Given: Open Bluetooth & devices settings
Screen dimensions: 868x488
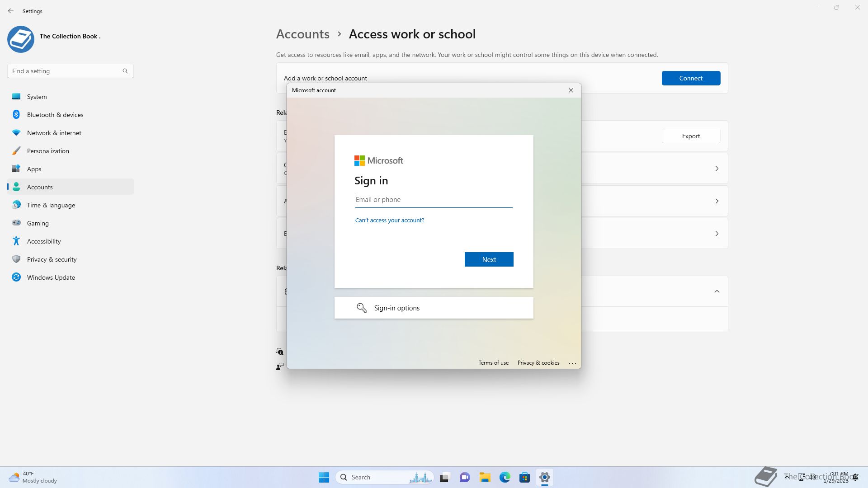Looking at the screenshot, I should [71, 115].
